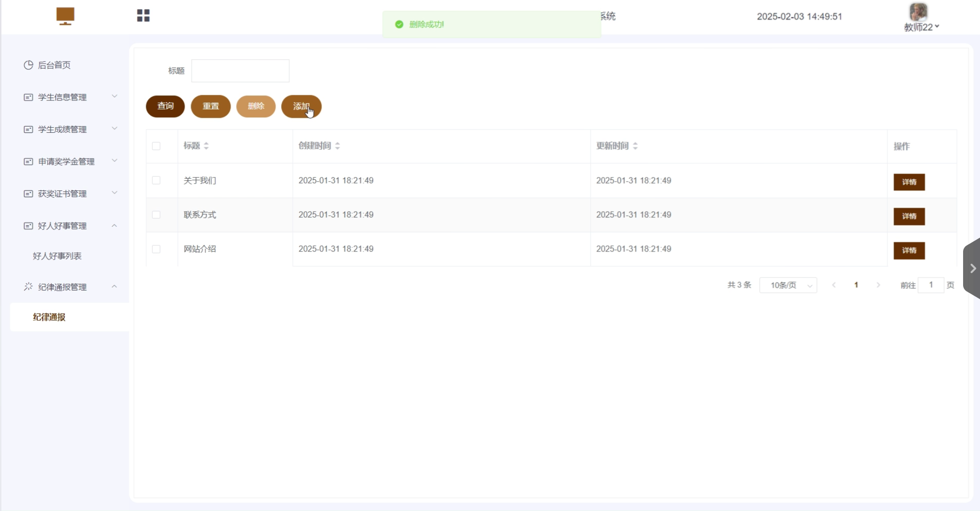980x511 pixels.
Task: Select the 纪律通报 submenu item
Action: point(49,317)
